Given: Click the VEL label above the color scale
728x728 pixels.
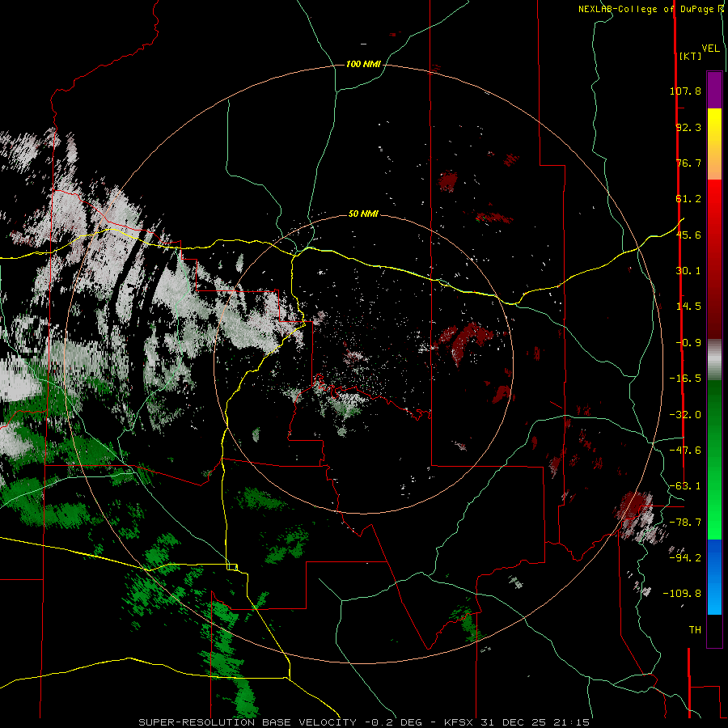Looking at the screenshot, I should tap(710, 49).
